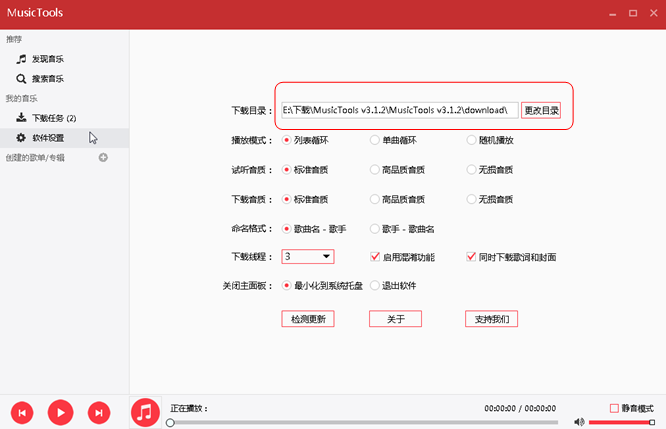Click 创建的歌单/专辑 section label
Image resolution: width=666 pixels, height=429 pixels.
pos(35,158)
